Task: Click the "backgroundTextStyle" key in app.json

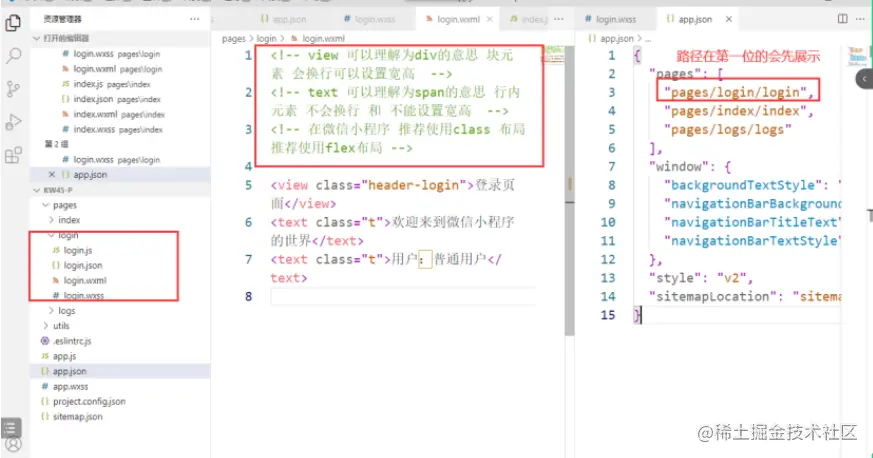Action: 743,185
